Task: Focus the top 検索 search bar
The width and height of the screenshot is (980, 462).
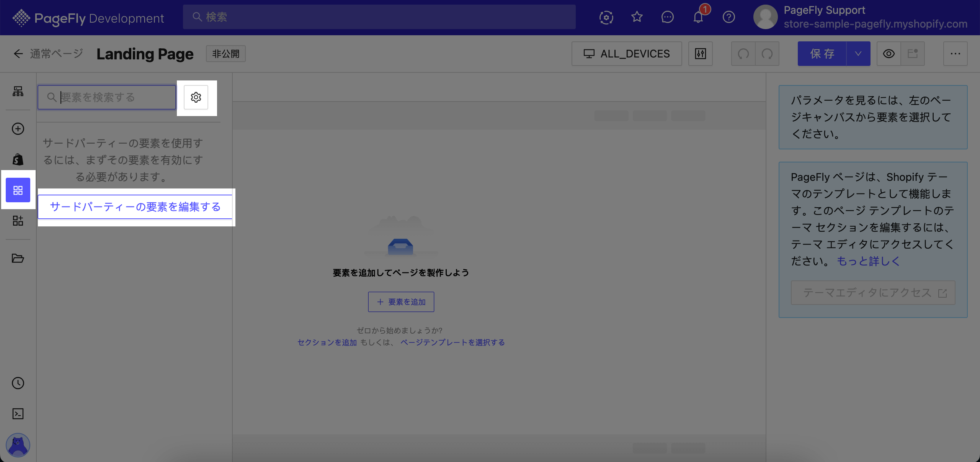Action: tap(379, 17)
